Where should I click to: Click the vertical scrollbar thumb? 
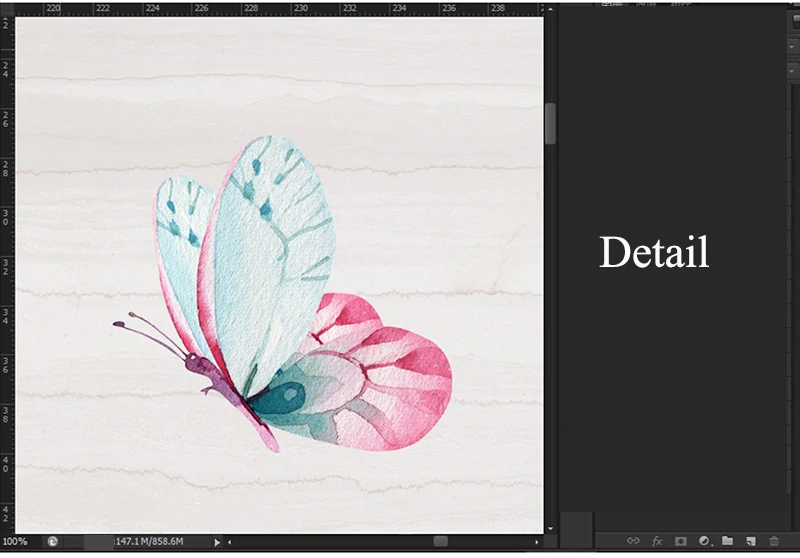tap(550, 124)
